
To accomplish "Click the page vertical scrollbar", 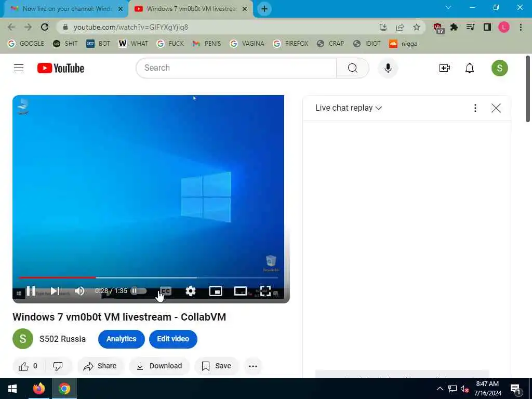I will coord(528,88).
